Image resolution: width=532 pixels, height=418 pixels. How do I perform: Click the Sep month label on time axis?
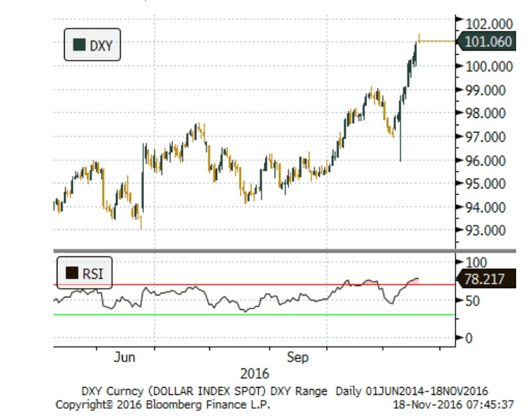pyautogui.click(x=297, y=357)
